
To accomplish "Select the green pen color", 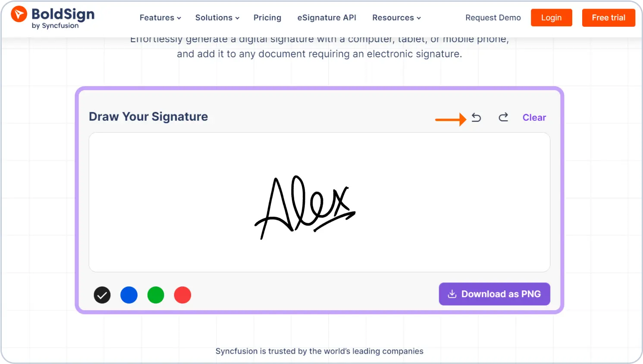I will [x=156, y=295].
